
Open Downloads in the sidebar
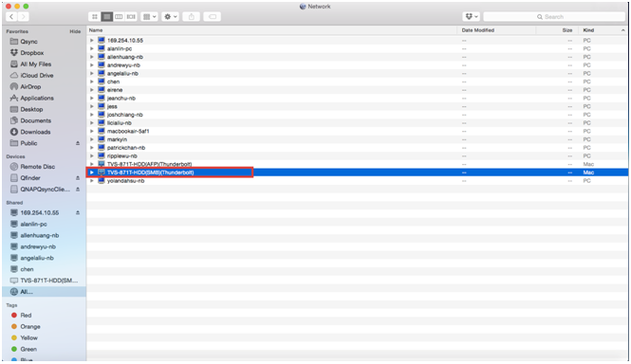[35, 132]
